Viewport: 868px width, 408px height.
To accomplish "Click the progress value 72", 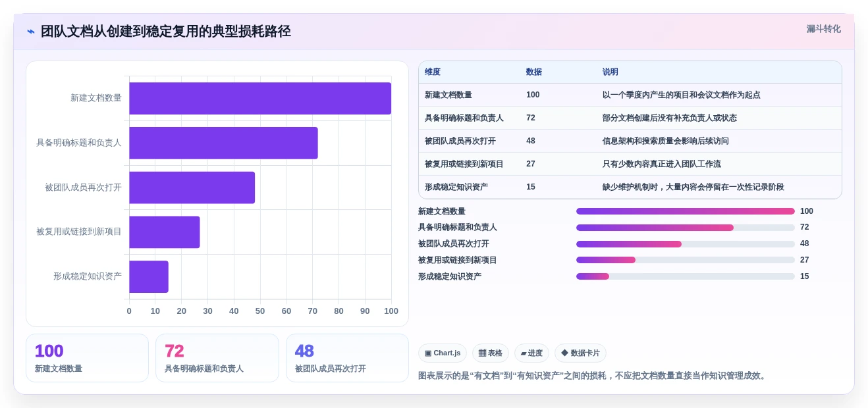I will 805,227.
